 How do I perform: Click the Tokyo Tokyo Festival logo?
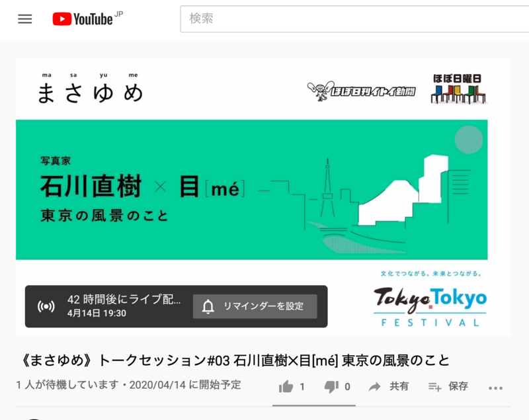[430, 305]
